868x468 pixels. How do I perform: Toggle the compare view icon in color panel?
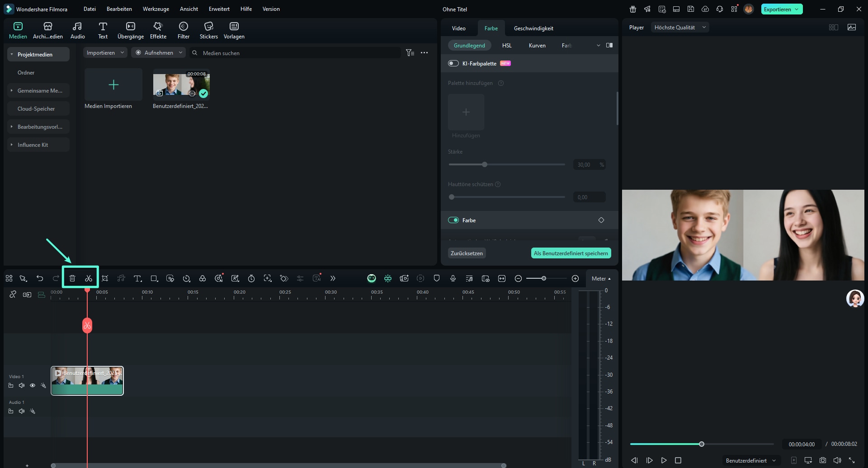(609, 45)
